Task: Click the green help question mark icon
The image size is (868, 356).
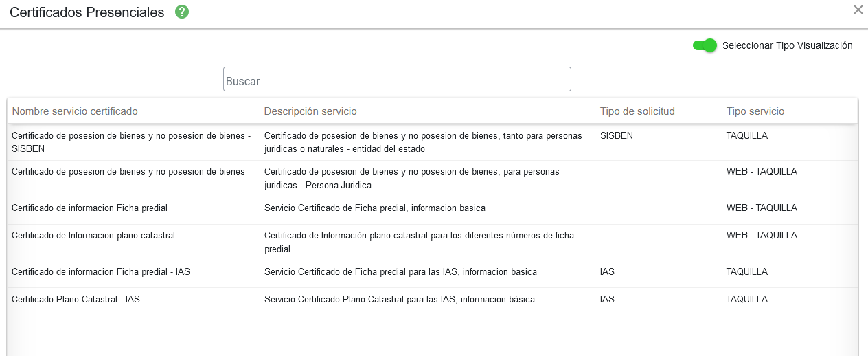Action: click(x=182, y=12)
